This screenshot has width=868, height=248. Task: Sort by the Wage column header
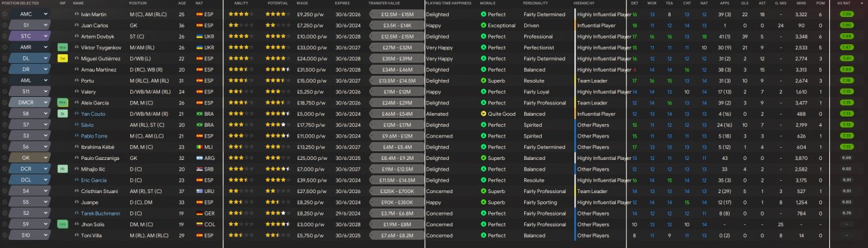coord(303,3)
